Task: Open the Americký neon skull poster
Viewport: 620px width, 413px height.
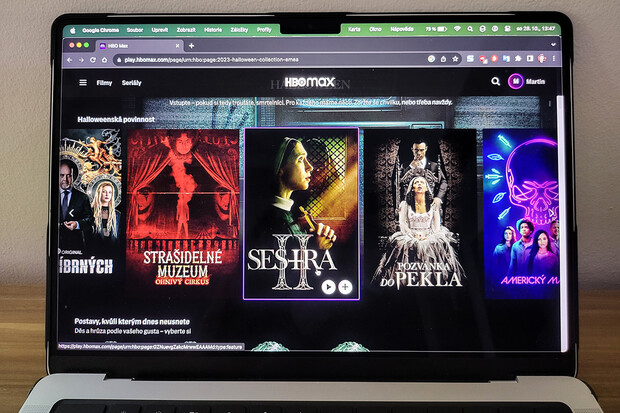Action: coord(522,214)
